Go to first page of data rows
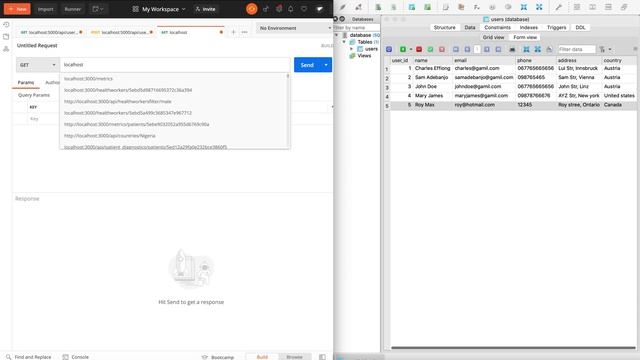This screenshot has width=640, height=360. coord(456,49)
